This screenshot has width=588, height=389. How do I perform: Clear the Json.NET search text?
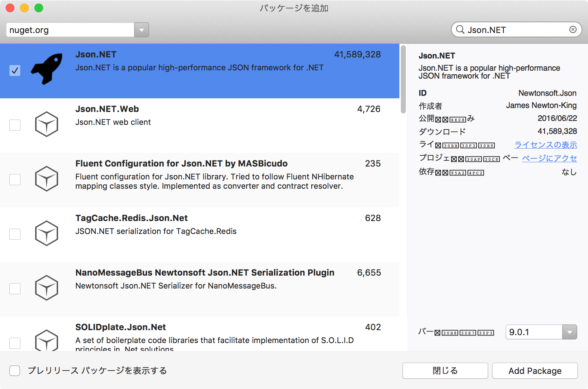pos(573,29)
